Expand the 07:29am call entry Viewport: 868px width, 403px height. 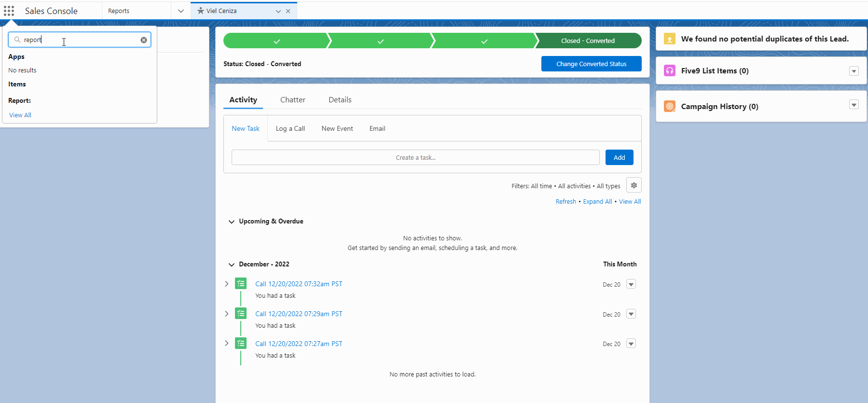click(227, 314)
